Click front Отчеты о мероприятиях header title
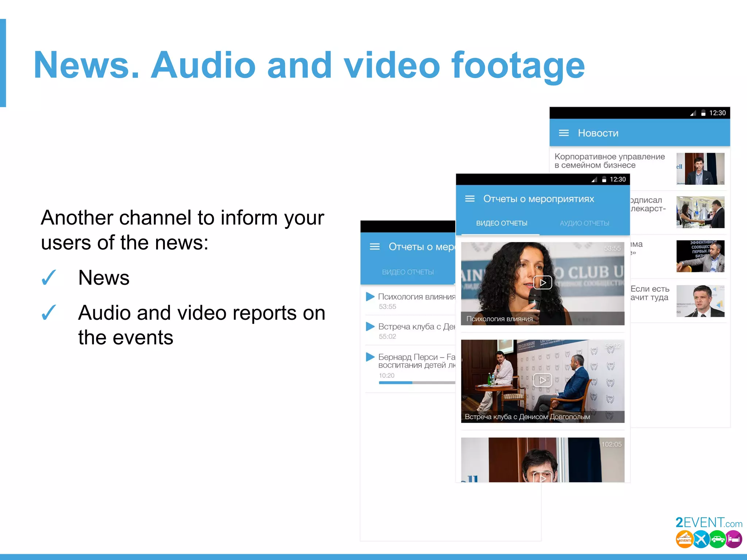The width and height of the screenshot is (747, 560). point(539,199)
